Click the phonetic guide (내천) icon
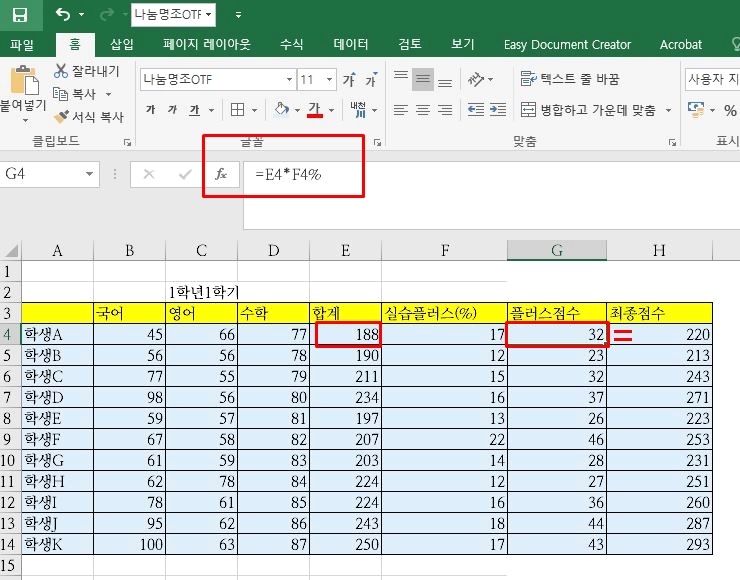The height and width of the screenshot is (580, 740). coord(358,109)
